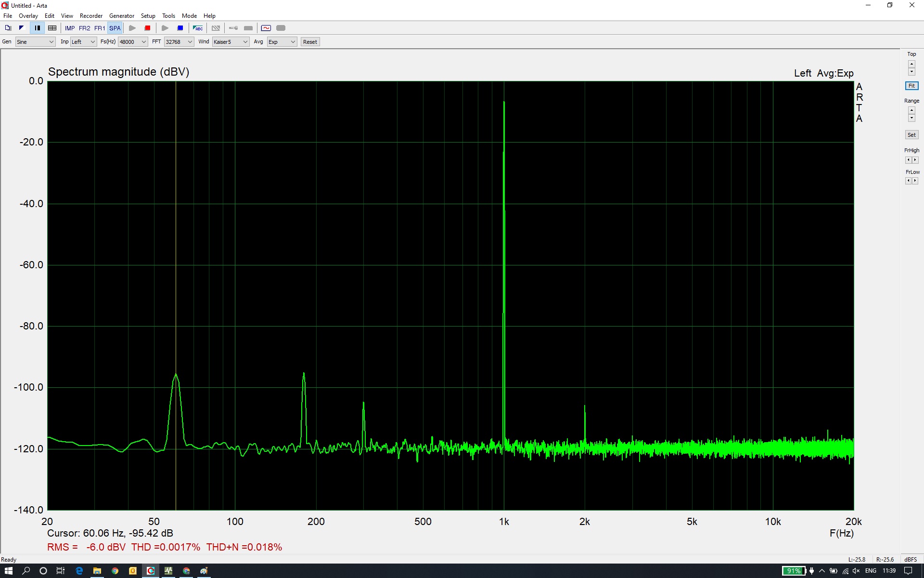924x578 pixels.
Task: Click the second gray play generator icon
Action: click(x=165, y=28)
